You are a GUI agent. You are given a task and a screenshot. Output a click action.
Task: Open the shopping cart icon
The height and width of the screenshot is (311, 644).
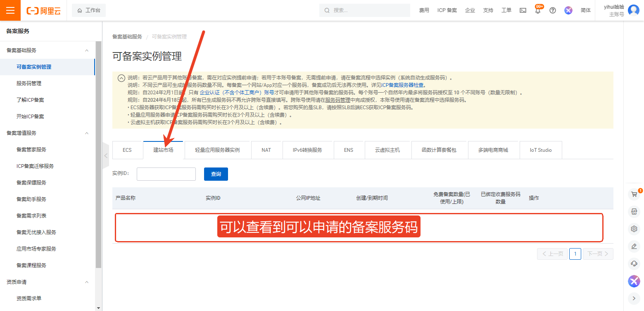tap(634, 194)
